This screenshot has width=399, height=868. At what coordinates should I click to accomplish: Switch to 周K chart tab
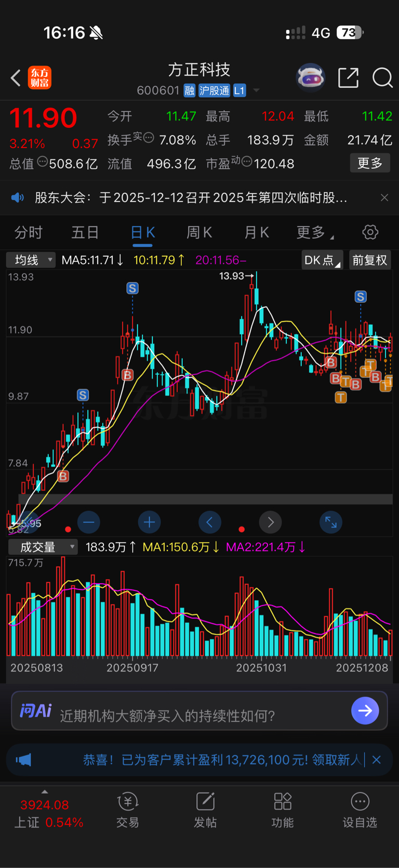click(199, 232)
